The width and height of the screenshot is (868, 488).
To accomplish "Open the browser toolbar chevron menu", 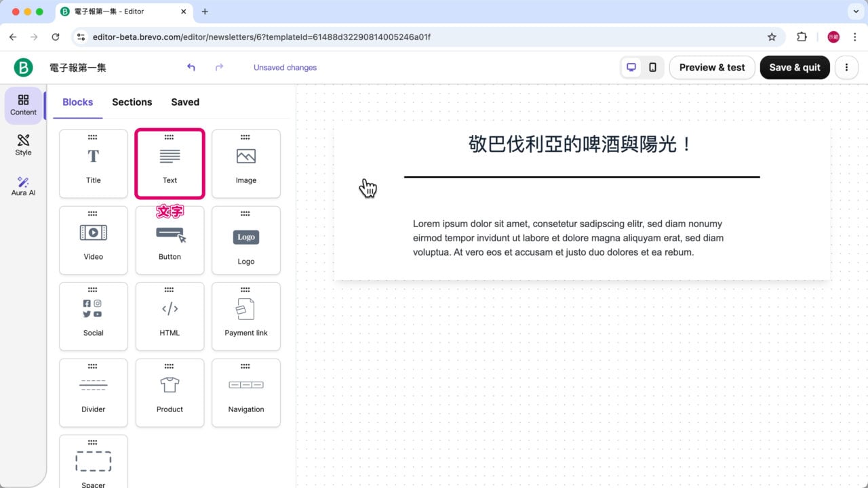I will click(x=855, y=12).
